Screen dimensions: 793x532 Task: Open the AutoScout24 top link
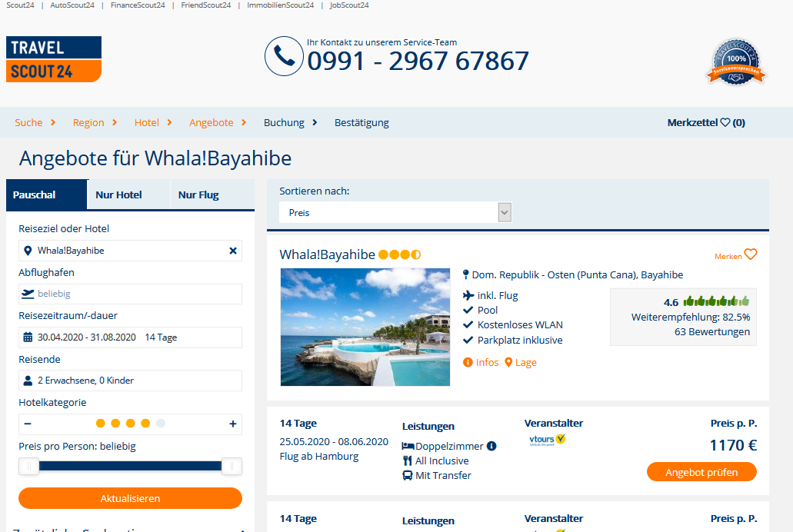[x=72, y=5]
